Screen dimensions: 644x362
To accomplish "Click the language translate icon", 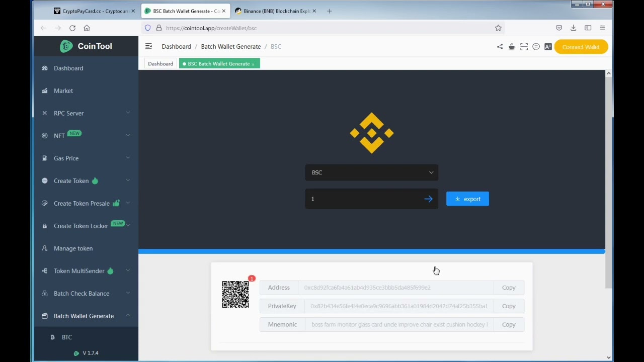I will 548,47.
